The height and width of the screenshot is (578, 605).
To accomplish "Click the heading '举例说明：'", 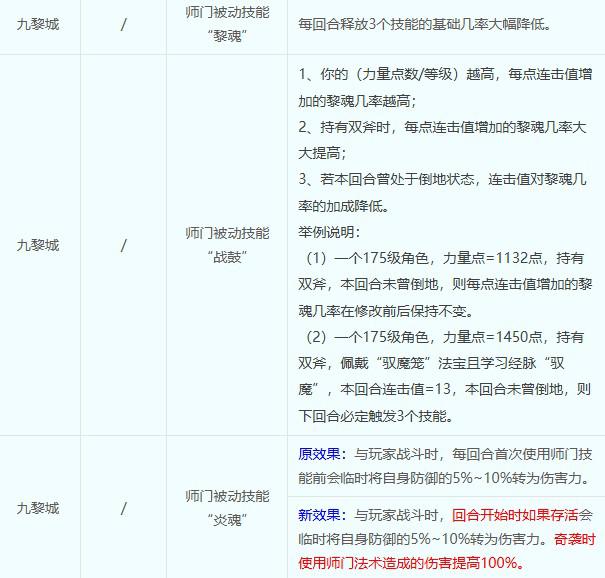I will [329, 232].
